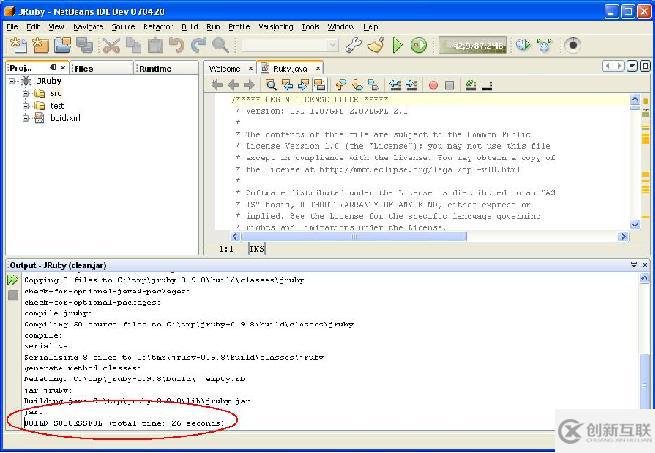Click the editor's Forward arrow icon
This screenshot has height=453, width=655.
click(249, 85)
